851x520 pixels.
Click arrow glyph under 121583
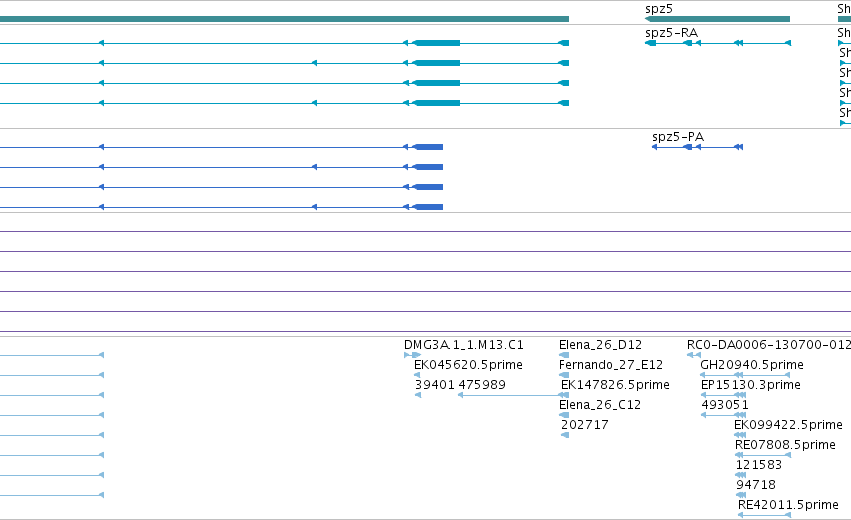(x=740, y=475)
